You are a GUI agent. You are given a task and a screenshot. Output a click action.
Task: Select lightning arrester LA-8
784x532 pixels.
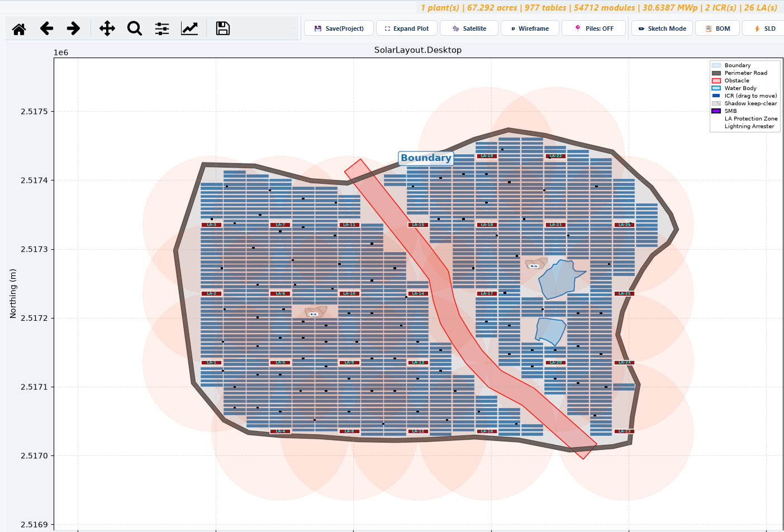349,431
